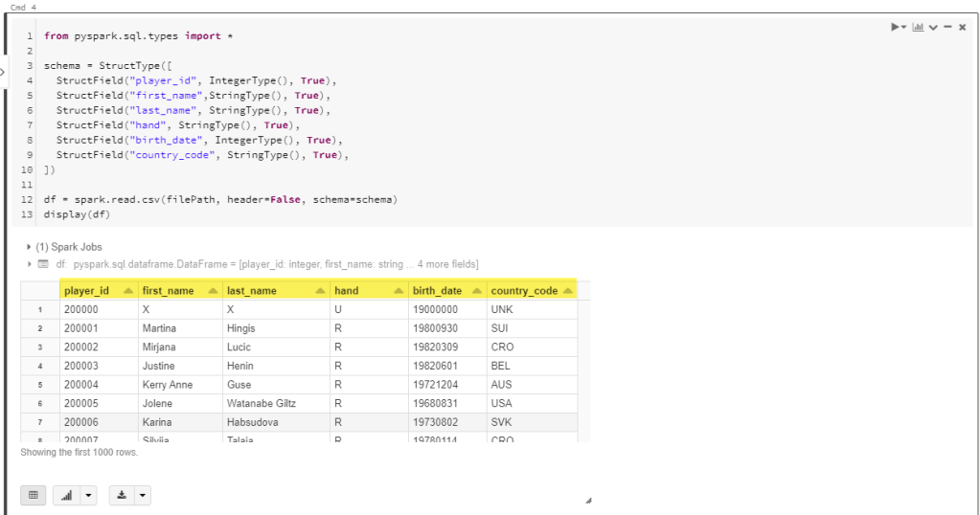
Task: Minimize the cell with the dash icon
Action: pyautogui.click(x=947, y=28)
